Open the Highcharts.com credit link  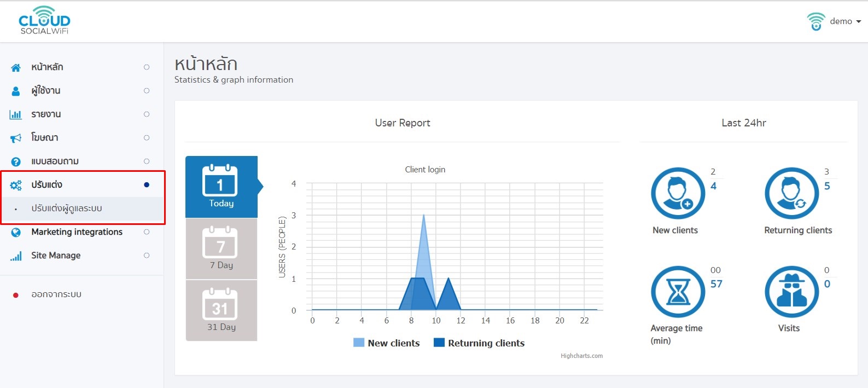coord(581,356)
